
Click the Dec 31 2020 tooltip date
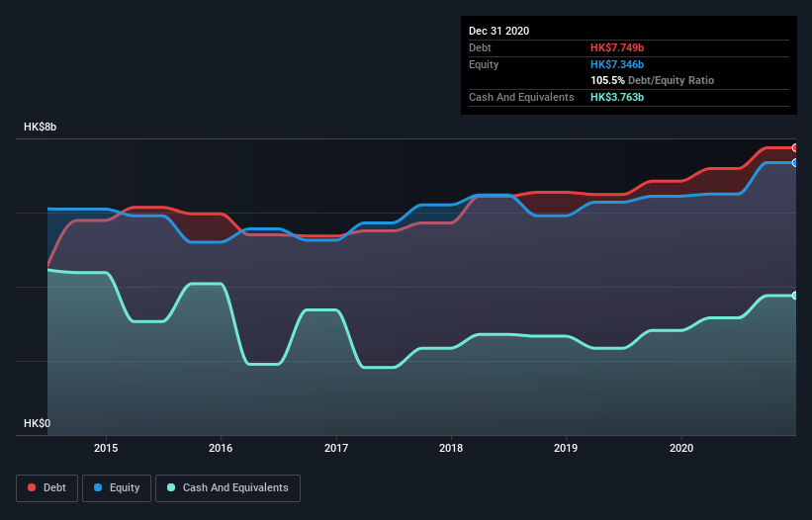[499, 31]
